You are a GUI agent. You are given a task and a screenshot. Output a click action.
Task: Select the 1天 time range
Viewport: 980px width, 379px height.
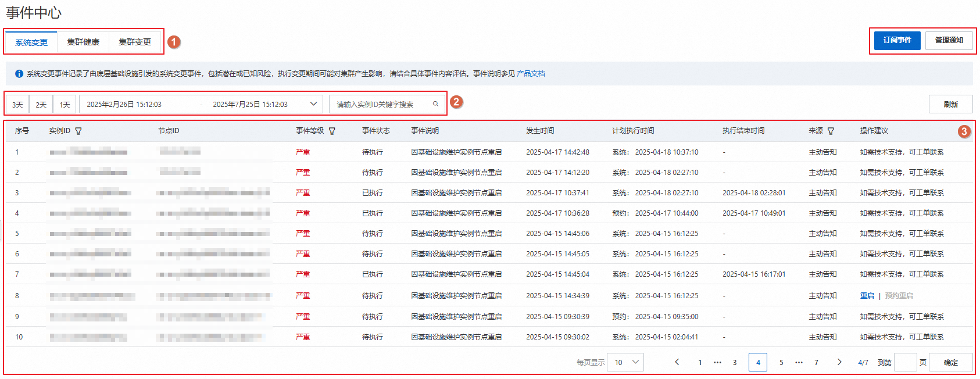click(65, 105)
